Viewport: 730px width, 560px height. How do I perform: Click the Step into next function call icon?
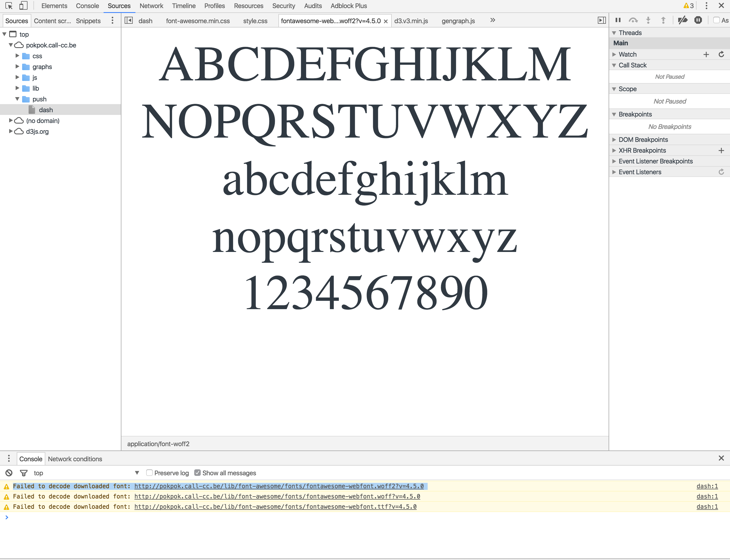pos(648,20)
